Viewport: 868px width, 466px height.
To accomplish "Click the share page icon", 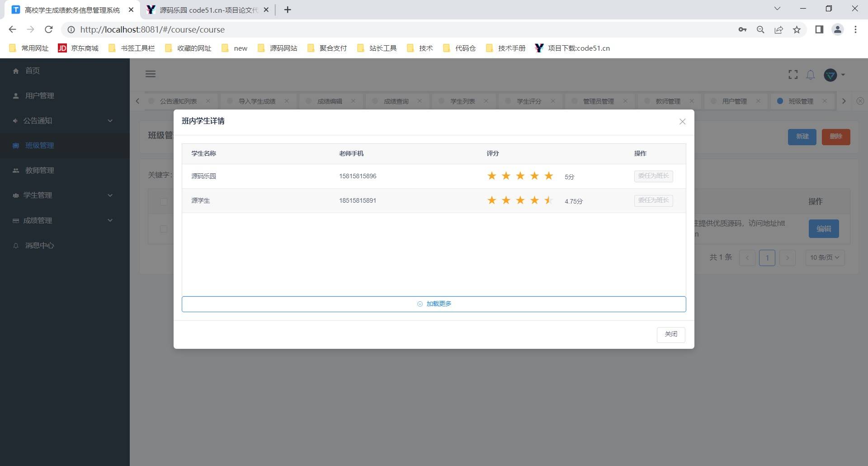I will [778, 29].
